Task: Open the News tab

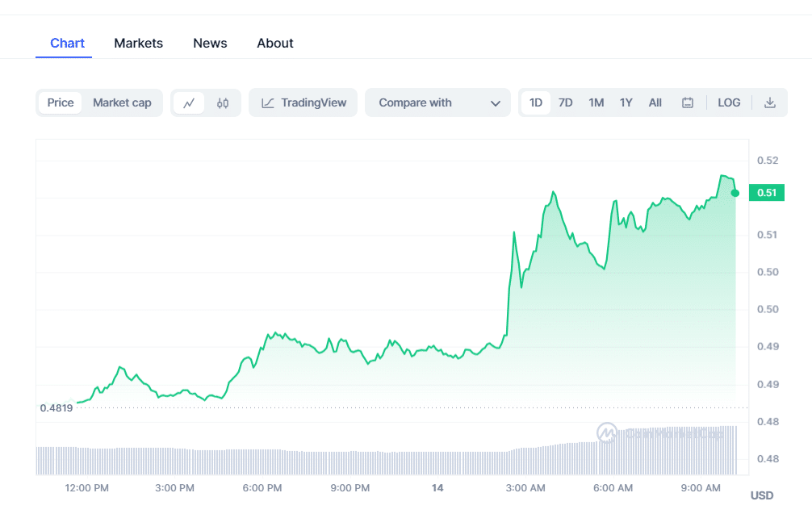Action: point(210,43)
